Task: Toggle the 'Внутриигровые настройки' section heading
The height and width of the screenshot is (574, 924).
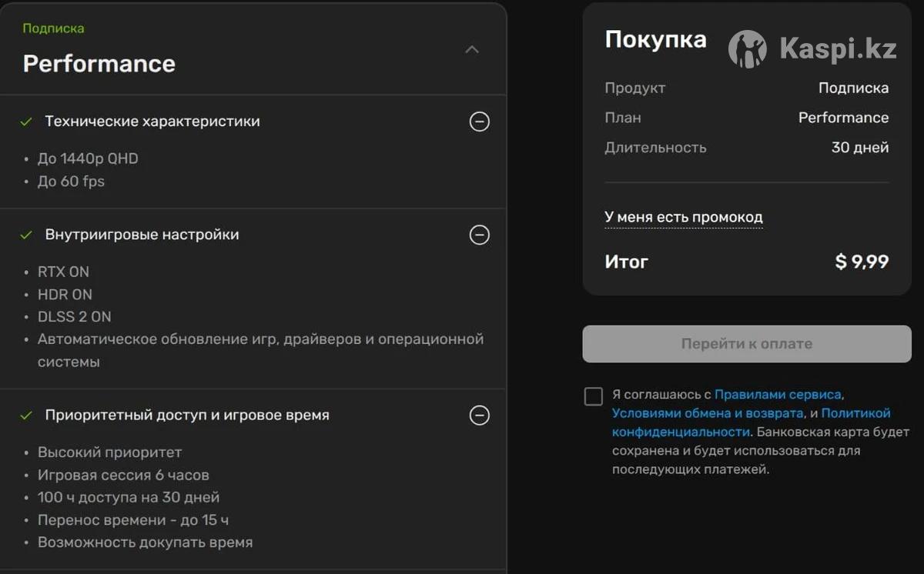Action: pos(142,235)
